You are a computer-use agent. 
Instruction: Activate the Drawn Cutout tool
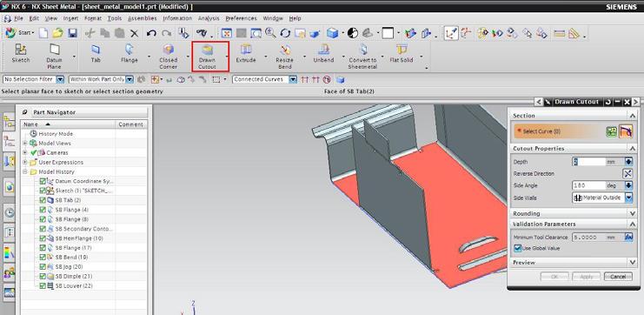(x=208, y=56)
